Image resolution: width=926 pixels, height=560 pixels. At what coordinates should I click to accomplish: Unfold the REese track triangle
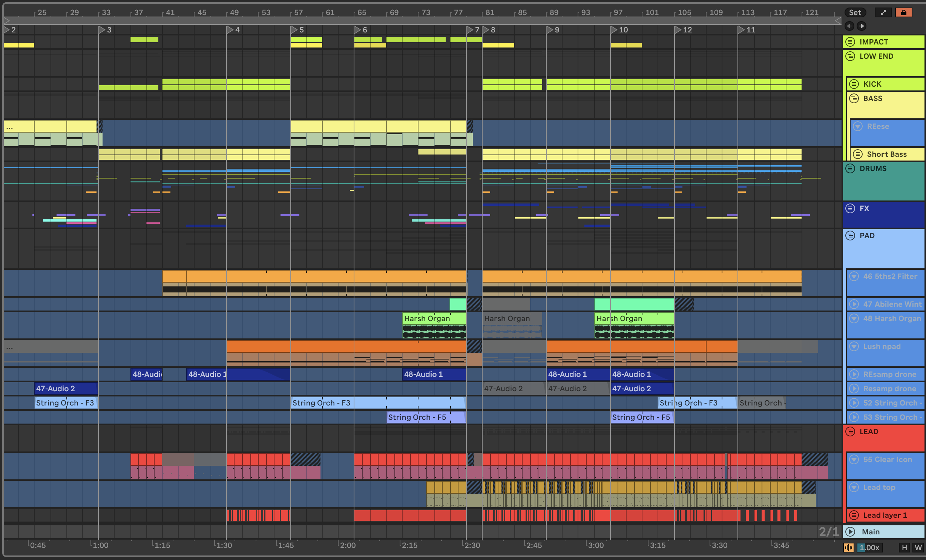coord(858,127)
